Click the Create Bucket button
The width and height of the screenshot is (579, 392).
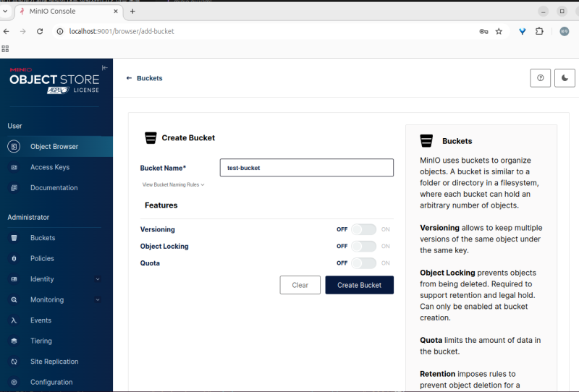coord(359,285)
